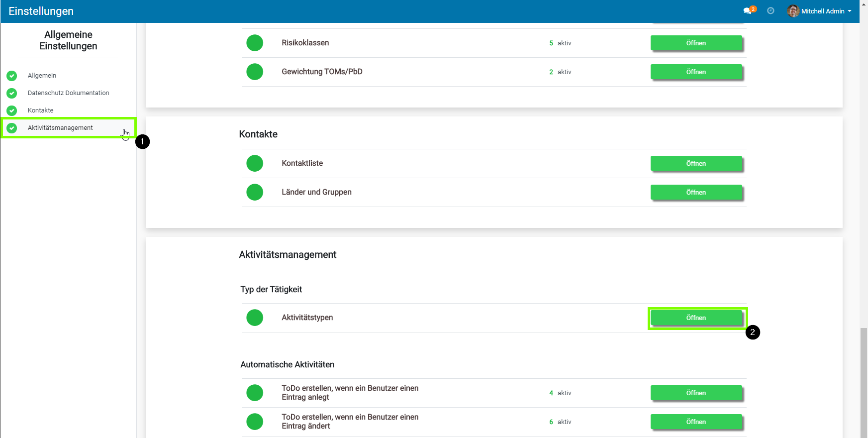Open the Aktivitätstypen settings

(696, 318)
